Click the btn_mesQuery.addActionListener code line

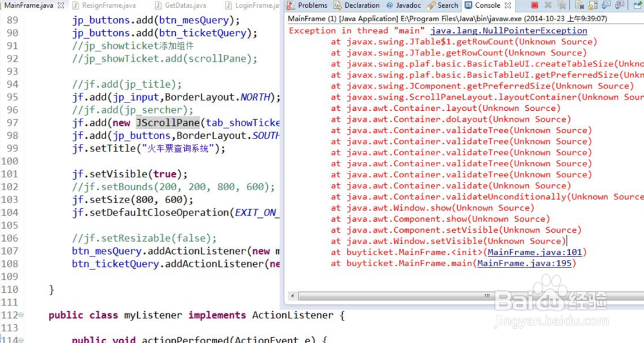click(x=176, y=251)
